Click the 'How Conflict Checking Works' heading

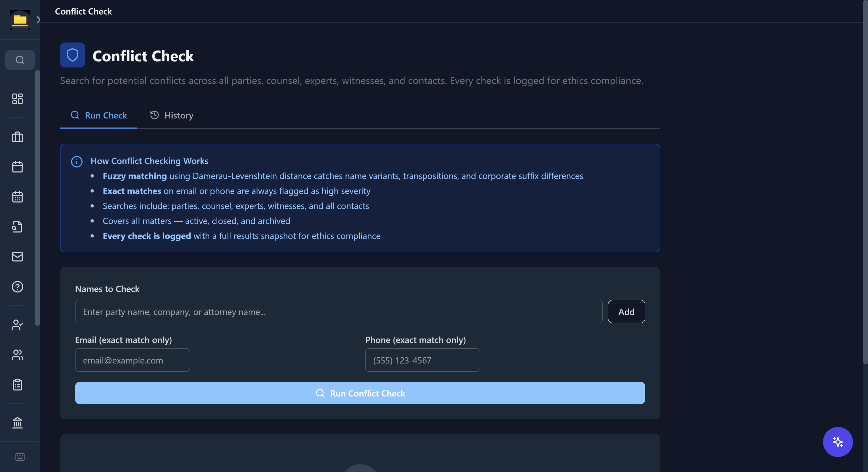click(x=149, y=161)
